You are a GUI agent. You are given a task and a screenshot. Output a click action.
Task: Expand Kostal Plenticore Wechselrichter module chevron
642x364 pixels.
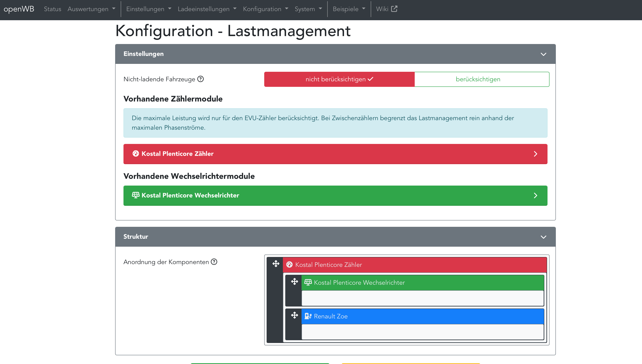click(535, 195)
